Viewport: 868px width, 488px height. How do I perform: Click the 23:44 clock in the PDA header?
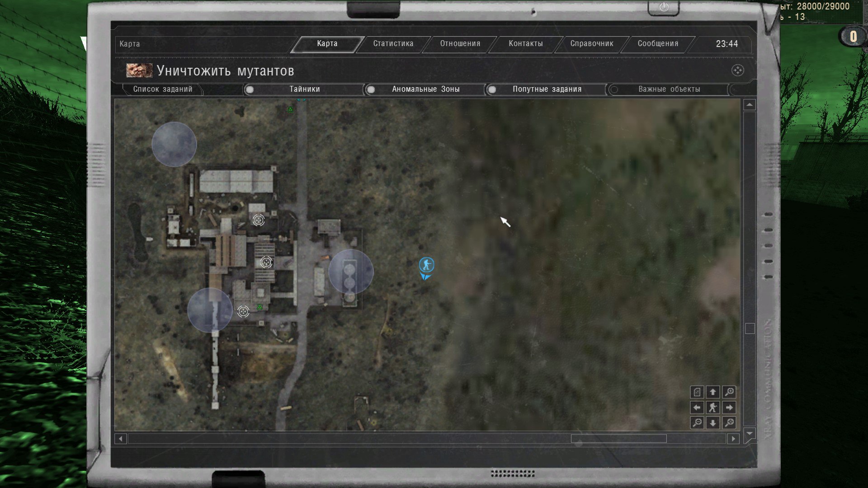point(726,44)
